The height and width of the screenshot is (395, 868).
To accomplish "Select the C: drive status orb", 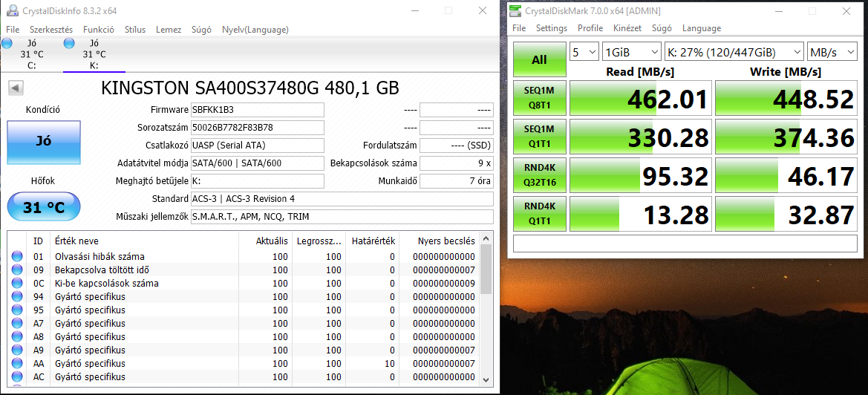I will pyautogui.click(x=7, y=43).
